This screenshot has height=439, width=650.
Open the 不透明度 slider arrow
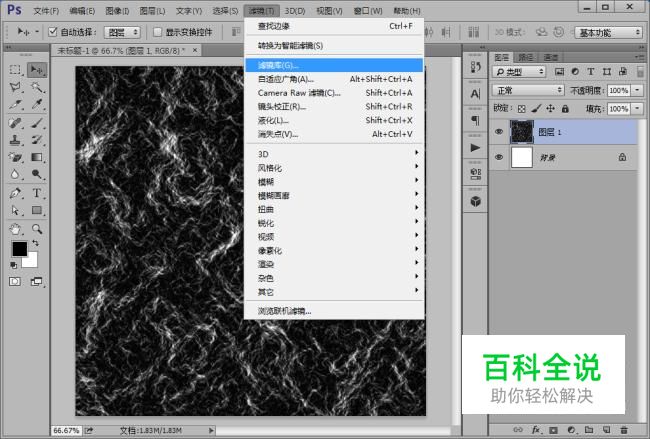click(x=637, y=90)
